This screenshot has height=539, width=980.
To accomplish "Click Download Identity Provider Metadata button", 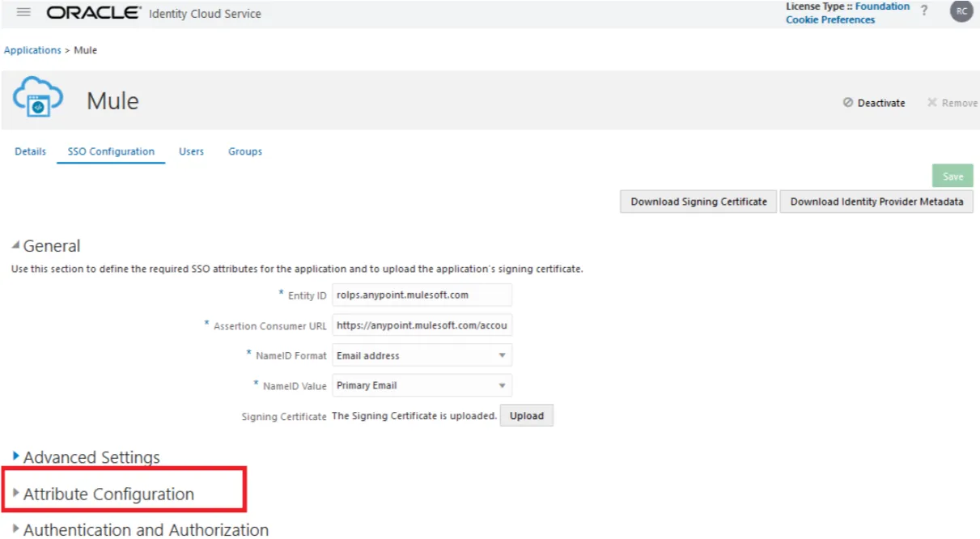I will point(876,202).
